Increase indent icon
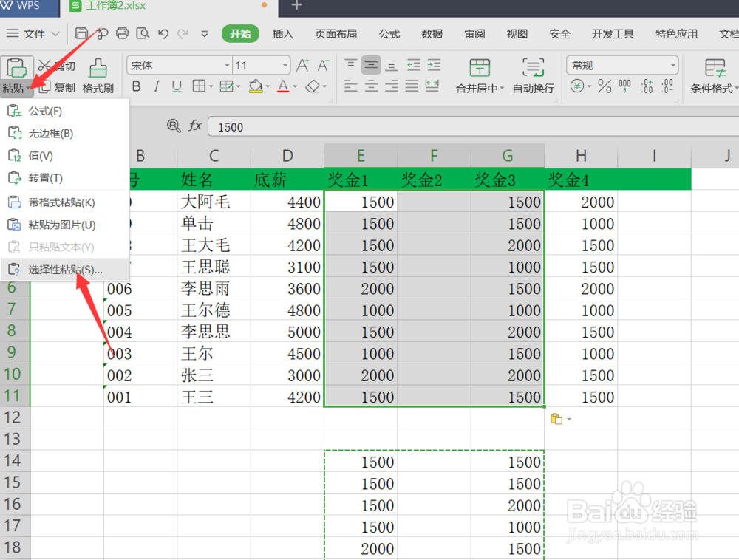739x560 pixels. click(434, 65)
